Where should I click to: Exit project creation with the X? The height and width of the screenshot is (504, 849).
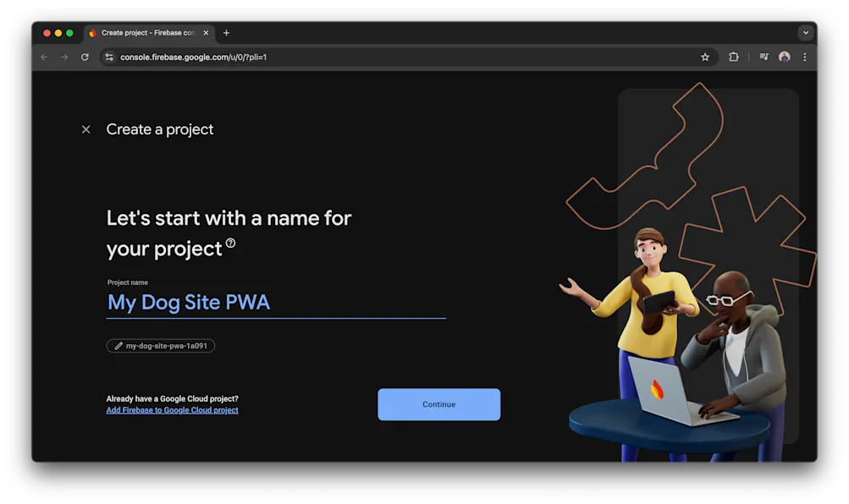click(x=85, y=129)
